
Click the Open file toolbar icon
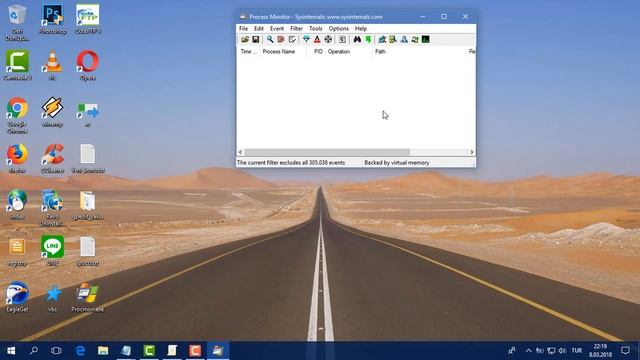coord(244,40)
